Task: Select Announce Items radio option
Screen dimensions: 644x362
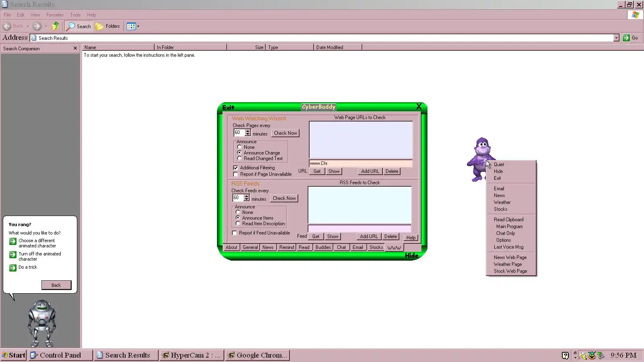Action: tap(238, 218)
